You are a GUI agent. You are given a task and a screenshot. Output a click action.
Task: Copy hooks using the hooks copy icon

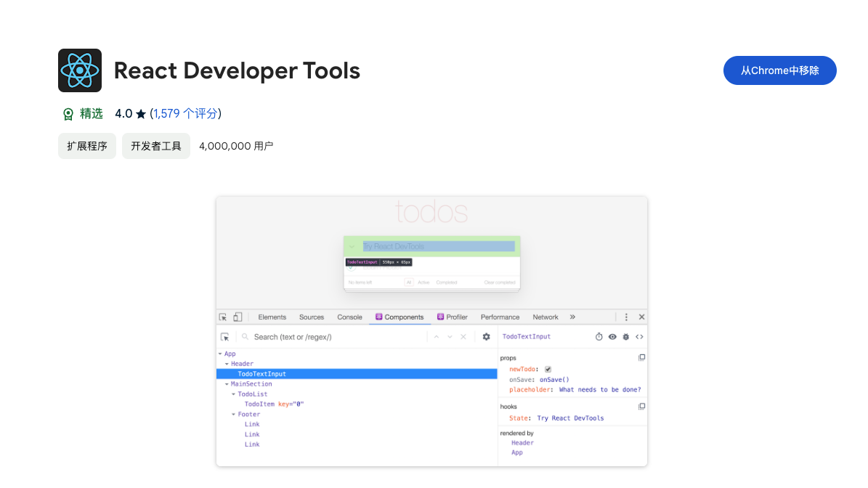click(x=641, y=407)
